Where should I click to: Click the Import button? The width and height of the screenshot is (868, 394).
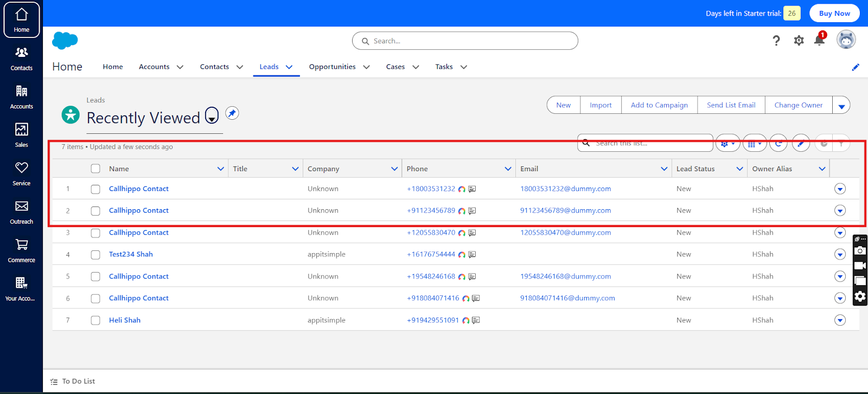[601, 105]
